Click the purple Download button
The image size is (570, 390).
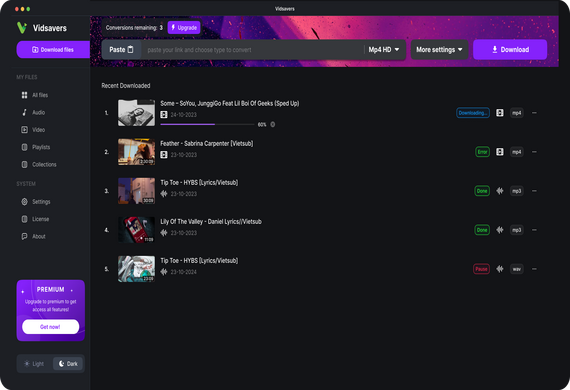pos(510,50)
